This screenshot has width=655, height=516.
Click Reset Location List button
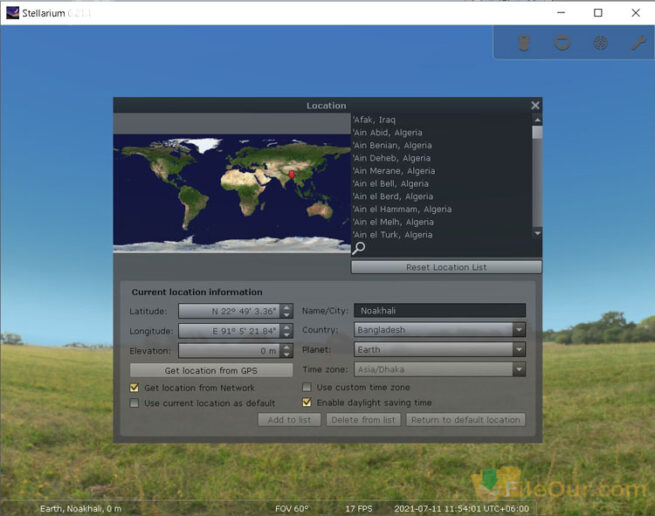[x=446, y=267]
